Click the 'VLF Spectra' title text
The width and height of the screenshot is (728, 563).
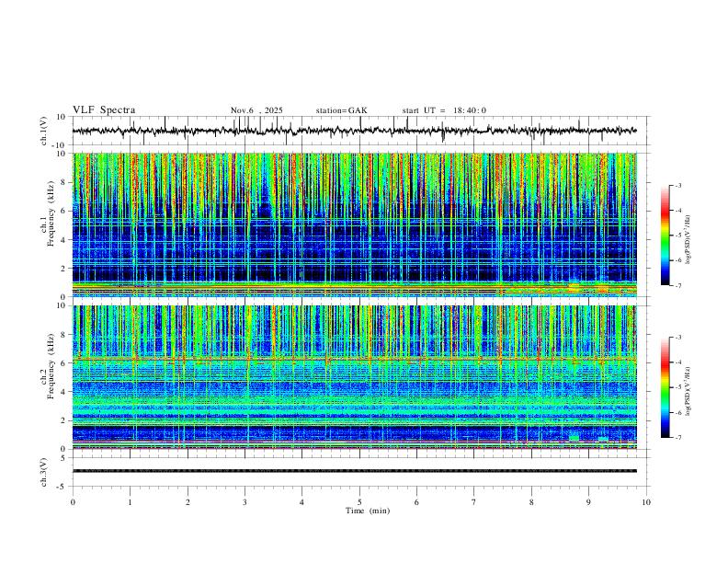pos(104,110)
